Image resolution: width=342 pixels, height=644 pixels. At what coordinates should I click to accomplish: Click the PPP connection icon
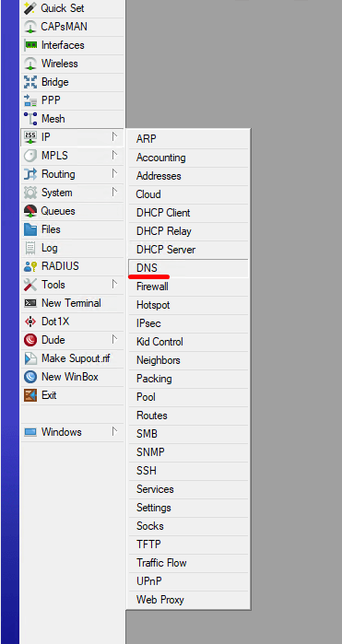tap(30, 100)
